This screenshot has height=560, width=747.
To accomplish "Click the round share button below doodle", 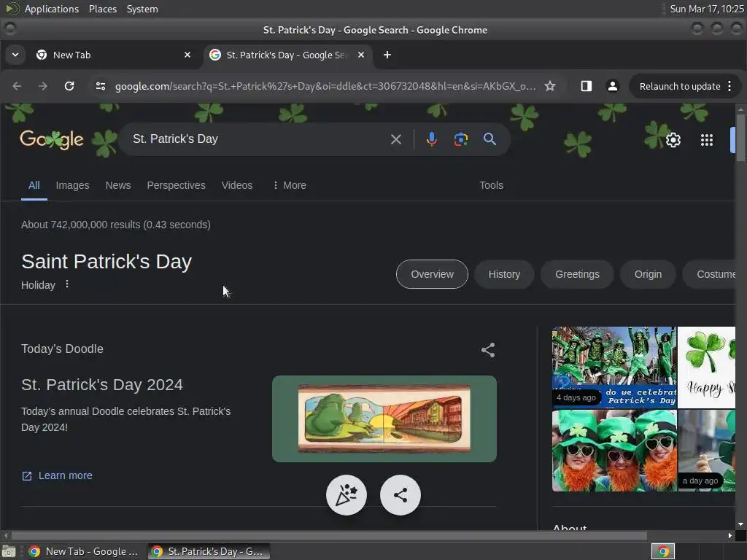I will pyautogui.click(x=400, y=495).
